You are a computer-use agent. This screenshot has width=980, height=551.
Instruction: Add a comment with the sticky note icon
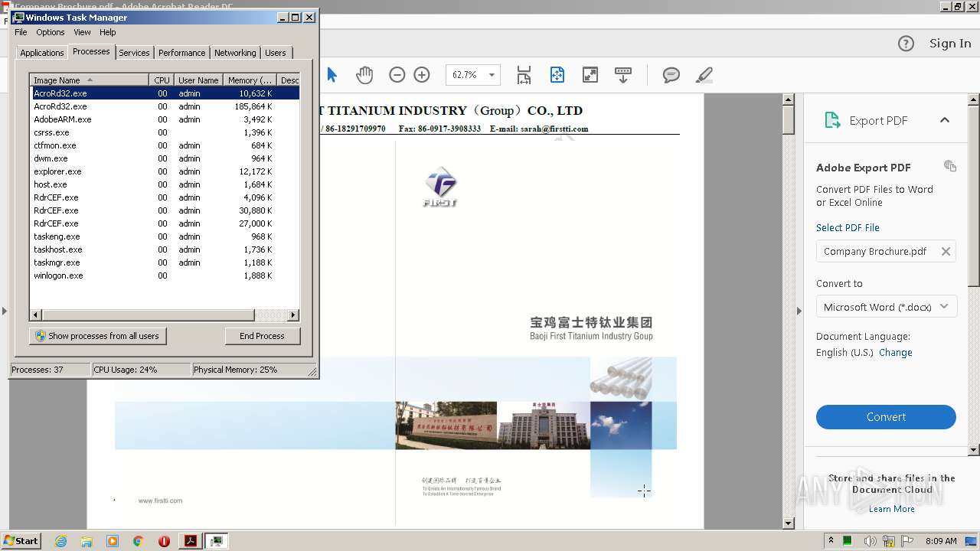pos(671,74)
